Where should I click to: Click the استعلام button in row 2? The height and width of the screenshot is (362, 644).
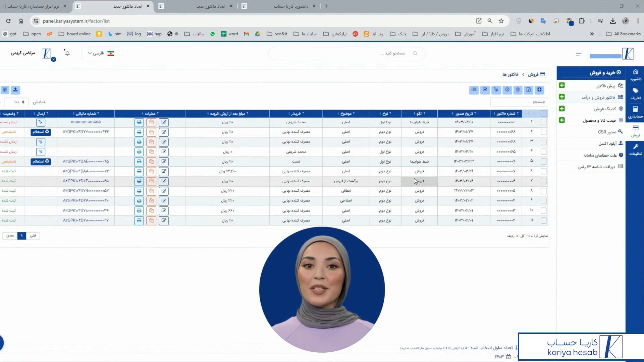coord(41,132)
